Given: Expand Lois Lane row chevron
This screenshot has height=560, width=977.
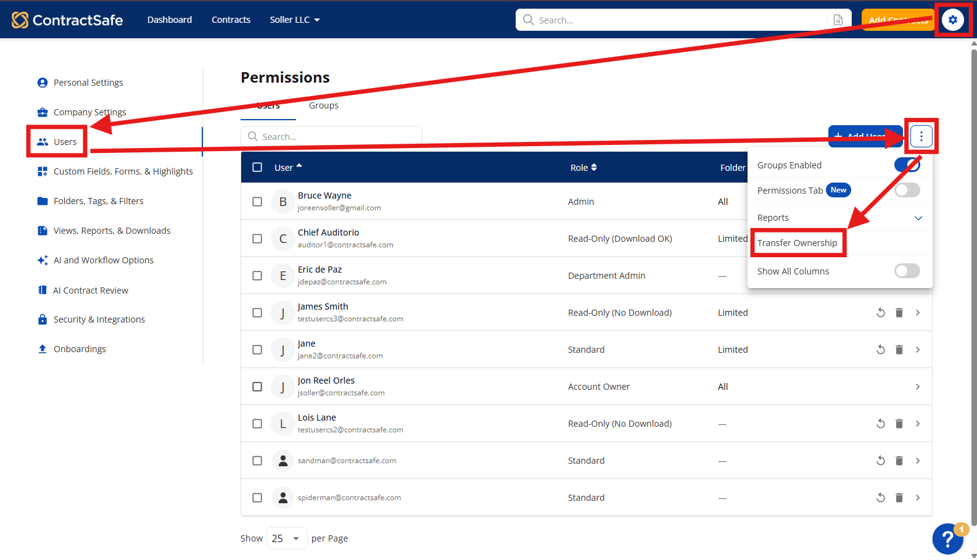Looking at the screenshot, I should [x=918, y=424].
